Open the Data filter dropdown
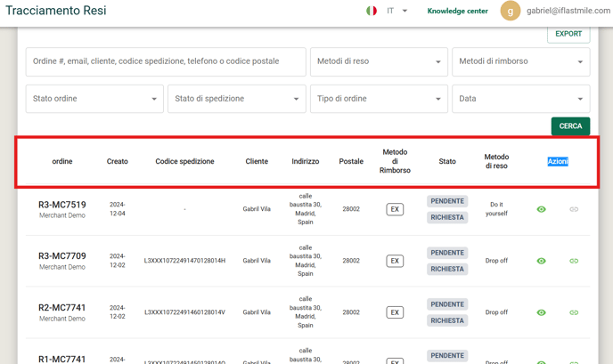The image size is (613, 364). click(520, 99)
